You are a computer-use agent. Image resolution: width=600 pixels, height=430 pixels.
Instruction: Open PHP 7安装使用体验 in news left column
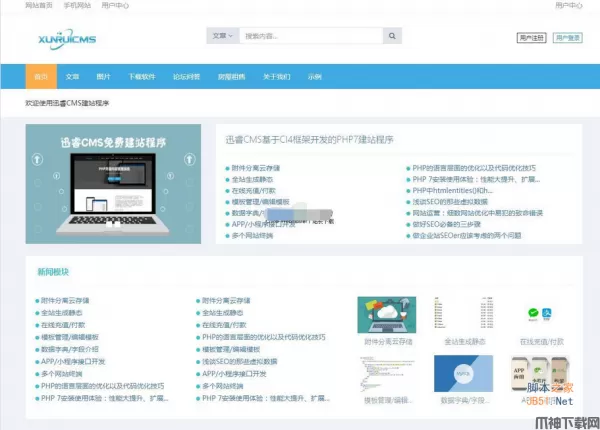pyautogui.click(x=104, y=398)
